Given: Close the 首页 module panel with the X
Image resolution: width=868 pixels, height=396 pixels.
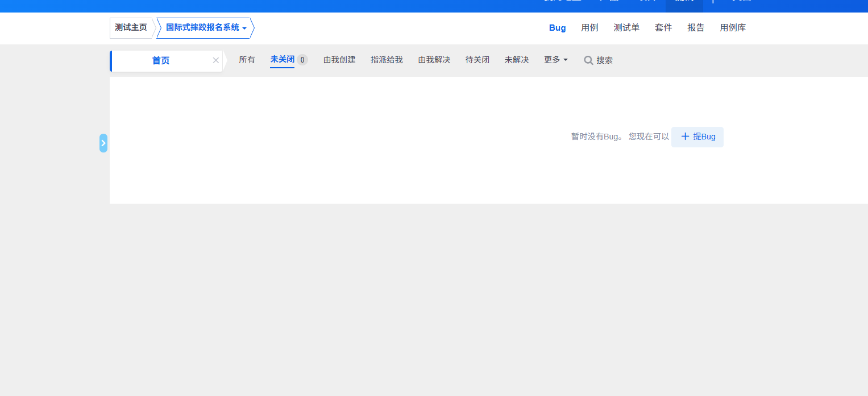Looking at the screenshot, I should 216,60.
